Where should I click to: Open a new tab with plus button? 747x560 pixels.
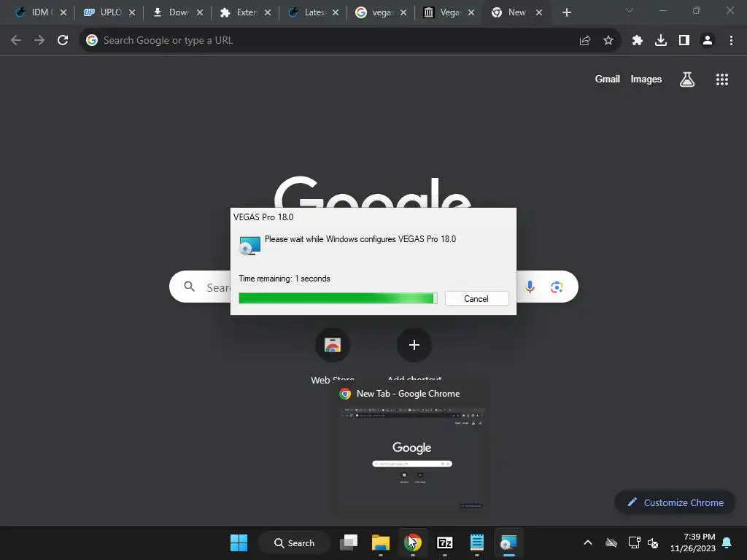point(566,12)
